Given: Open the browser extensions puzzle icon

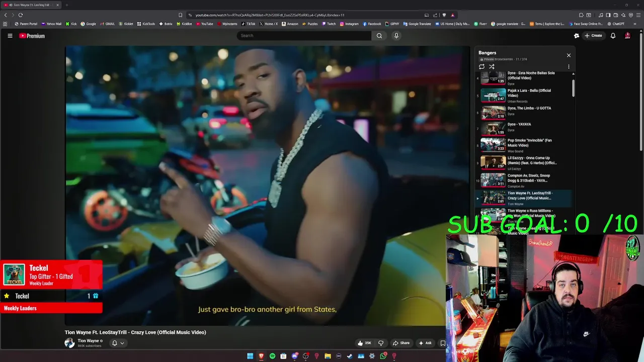Looking at the screenshot, I should tap(581, 15).
